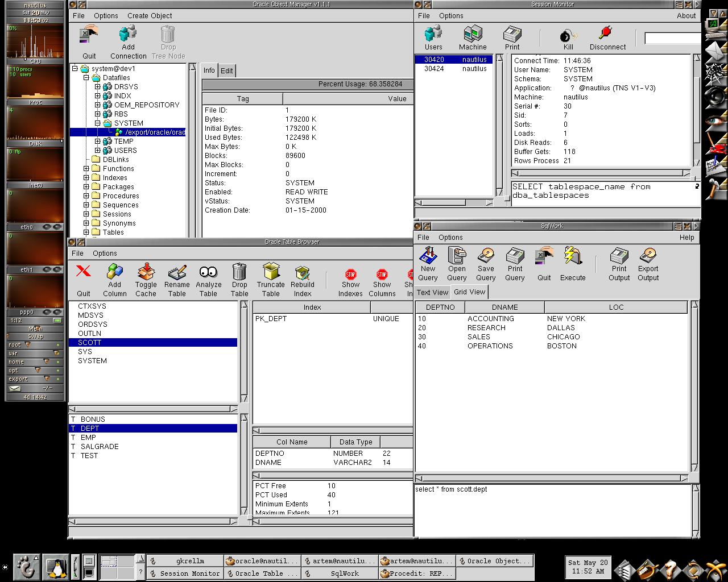728x582 pixels.
Task: Click Drop Table trash icon
Action: [239, 272]
